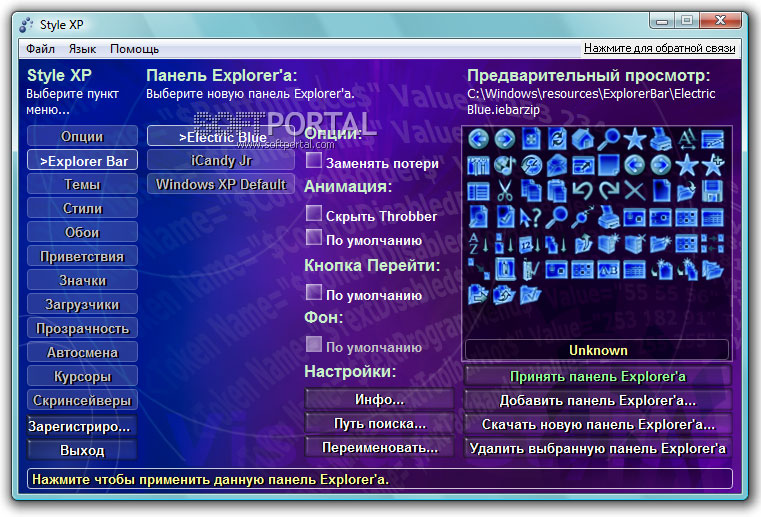Go to the Темы section

(x=82, y=184)
